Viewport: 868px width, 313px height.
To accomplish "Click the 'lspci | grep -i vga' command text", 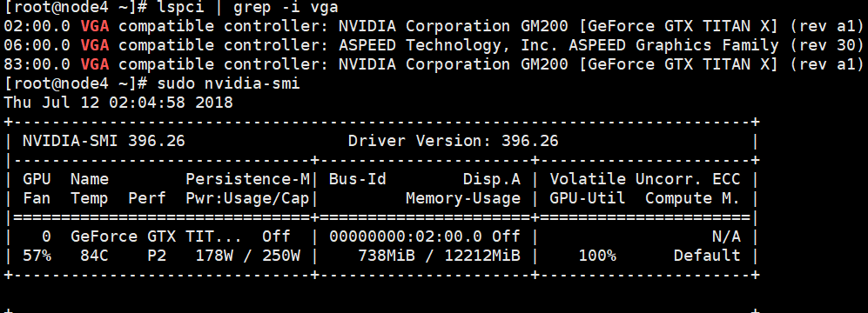I will pyautogui.click(x=247, y=8).
